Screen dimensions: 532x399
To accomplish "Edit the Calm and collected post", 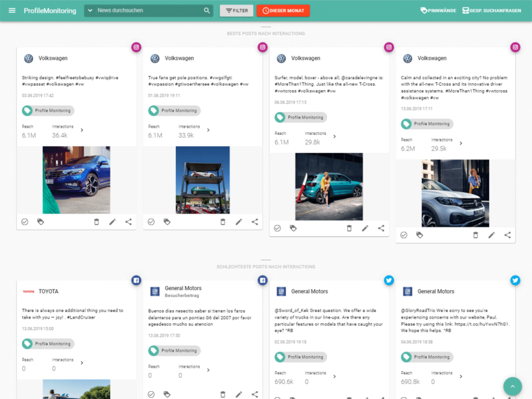I will (x=491, y=235).
